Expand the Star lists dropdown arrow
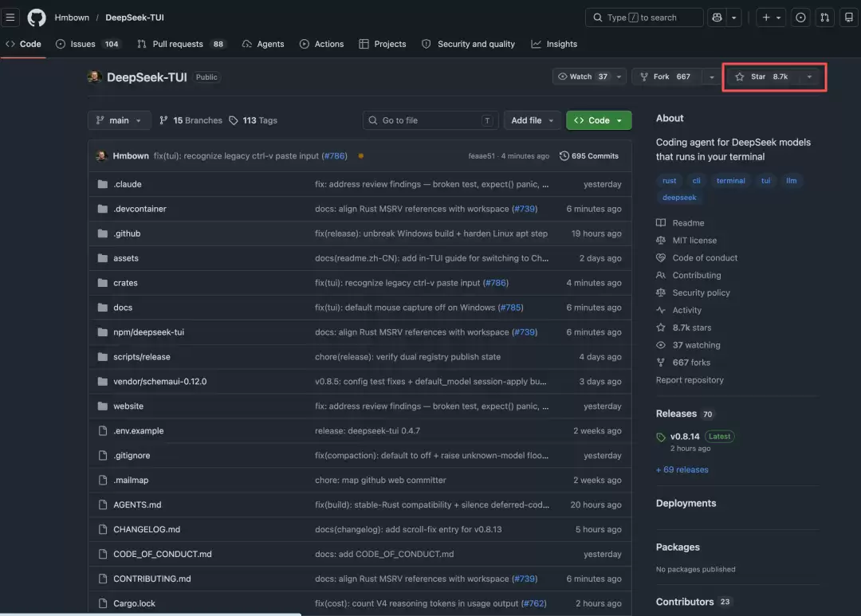 809,77
